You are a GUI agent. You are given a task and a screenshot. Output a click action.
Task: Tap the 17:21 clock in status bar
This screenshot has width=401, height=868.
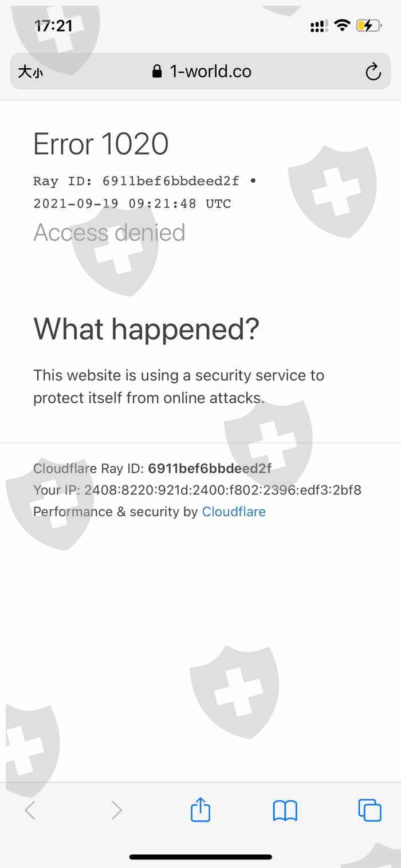pos(54,26)
